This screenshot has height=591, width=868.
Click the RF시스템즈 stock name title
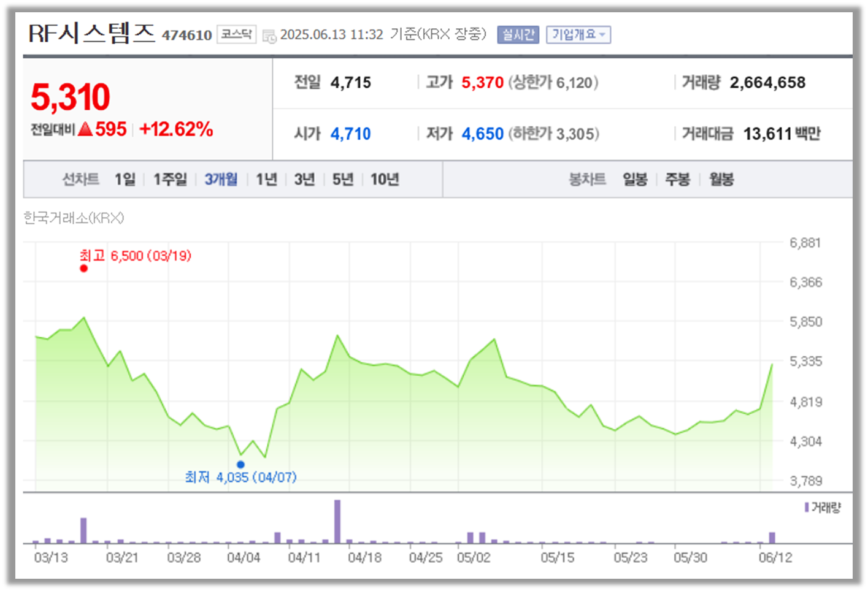coord(92,32)
